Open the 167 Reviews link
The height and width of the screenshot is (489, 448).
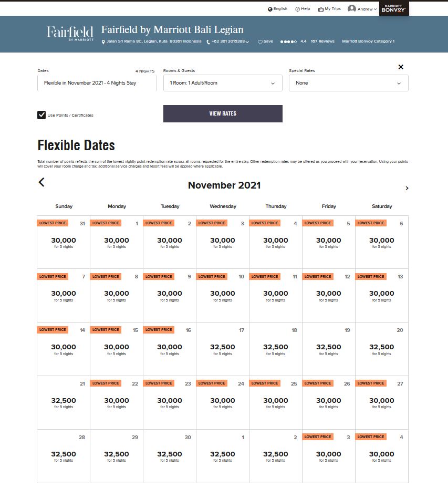(x=322, y=41)
